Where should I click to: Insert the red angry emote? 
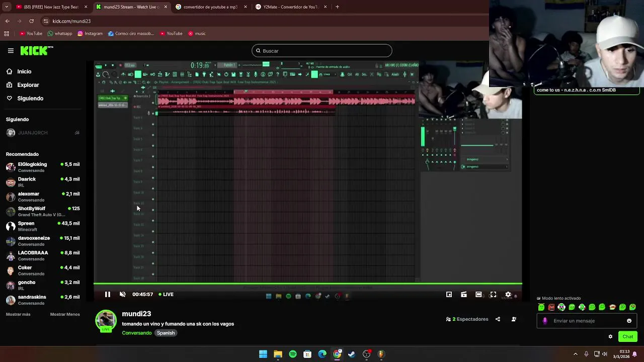coord(551,307)
